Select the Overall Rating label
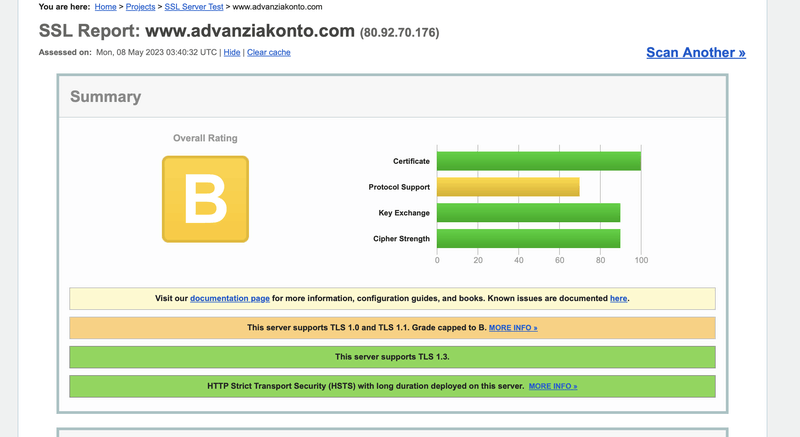The image size is (800, 437). 205,138
